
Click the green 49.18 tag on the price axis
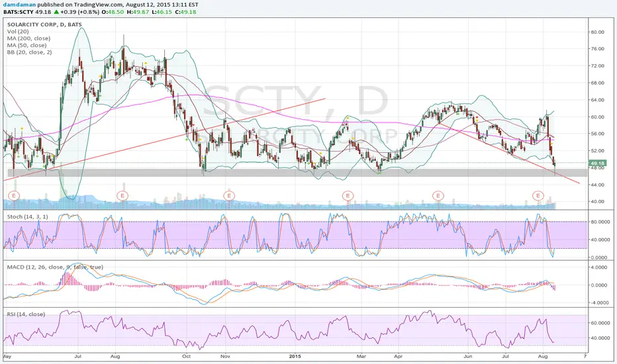[x=597, y=163]
